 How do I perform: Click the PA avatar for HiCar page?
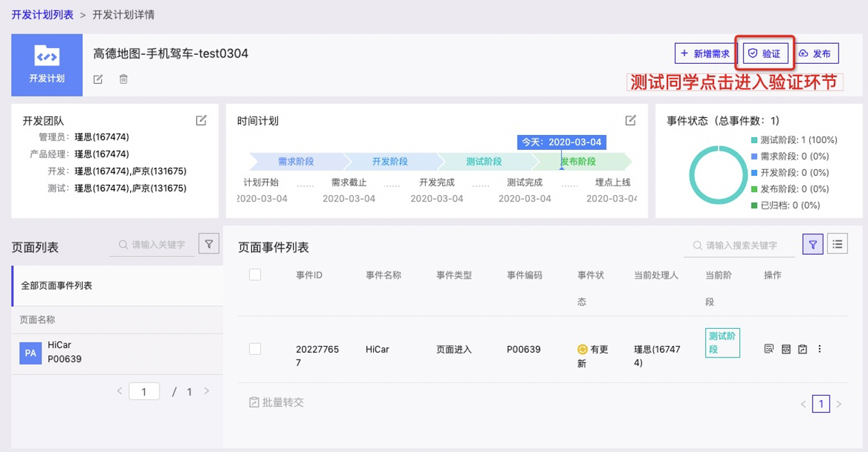(x=30, y=353)
